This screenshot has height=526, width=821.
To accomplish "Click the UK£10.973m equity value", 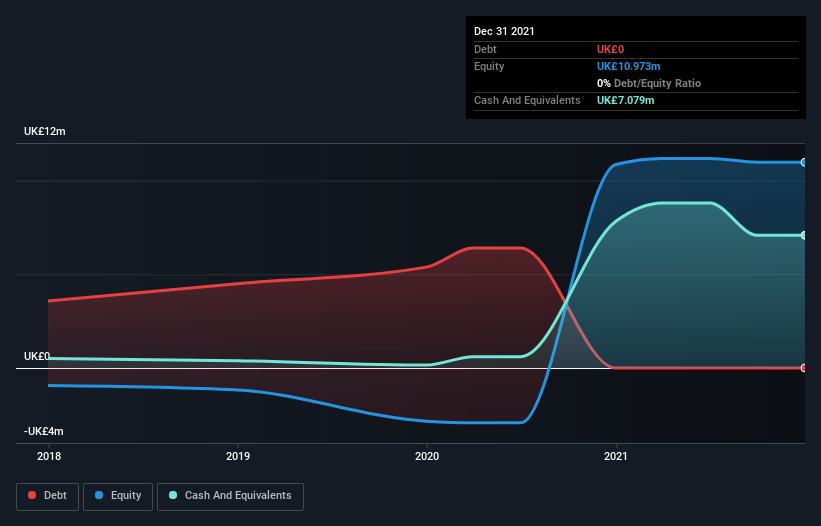I will tap(628, 66).
